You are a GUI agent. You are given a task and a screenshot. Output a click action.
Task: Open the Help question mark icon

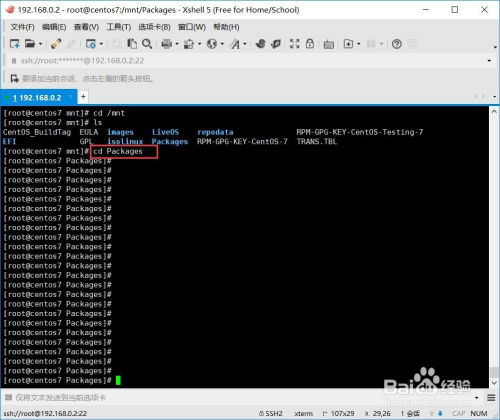click(x=397, y=44)
